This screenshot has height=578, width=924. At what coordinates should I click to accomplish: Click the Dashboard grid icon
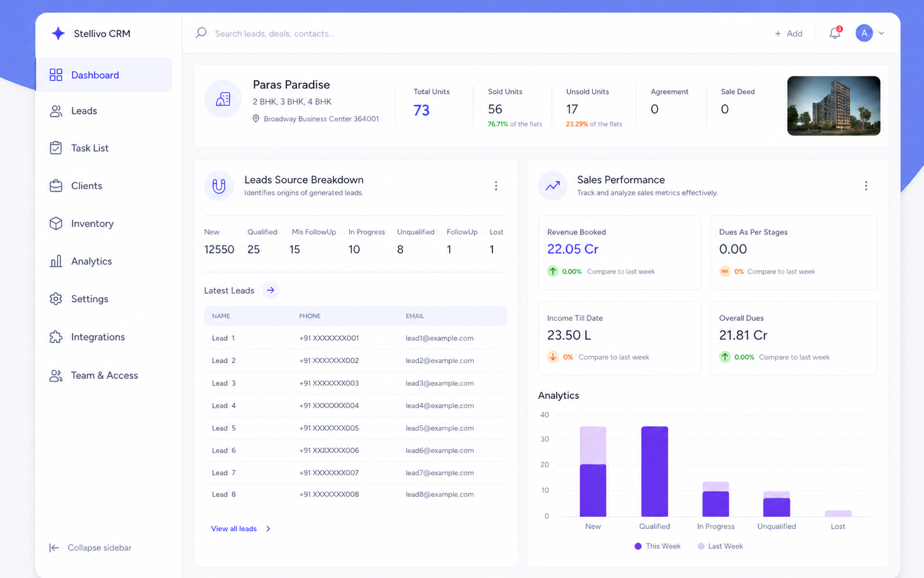tap(56, 75)
